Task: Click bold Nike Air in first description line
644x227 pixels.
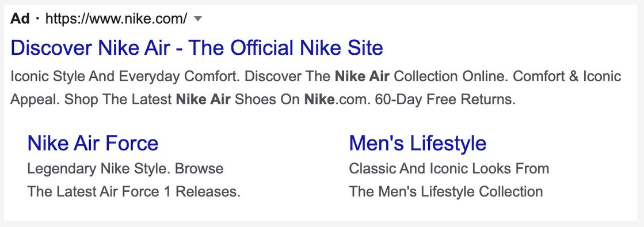Action: 362,77
